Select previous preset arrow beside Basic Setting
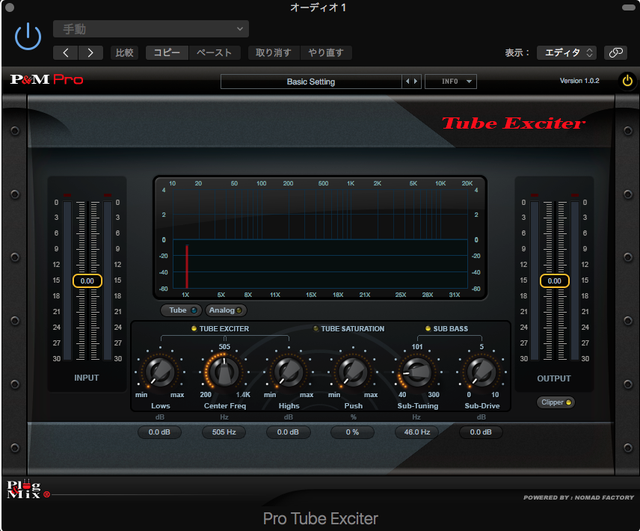Viewport: 640px width, 531px height. (x=407, y=82)
